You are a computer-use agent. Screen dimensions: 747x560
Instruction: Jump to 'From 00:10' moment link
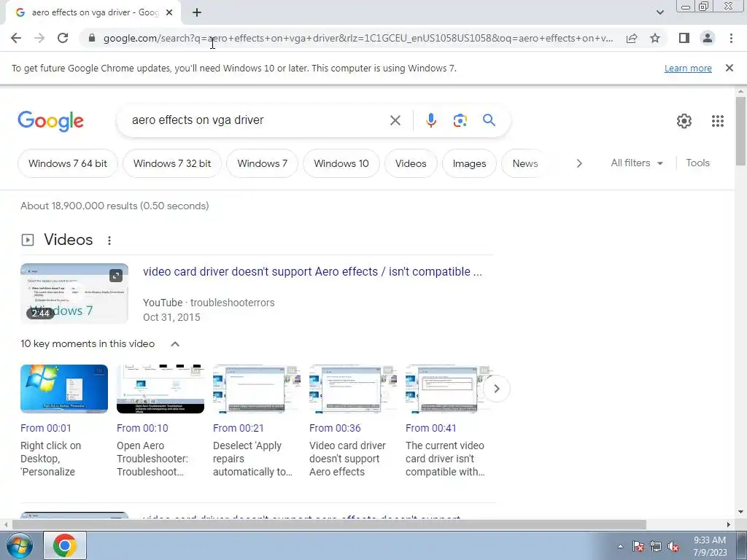pos(142,428)
